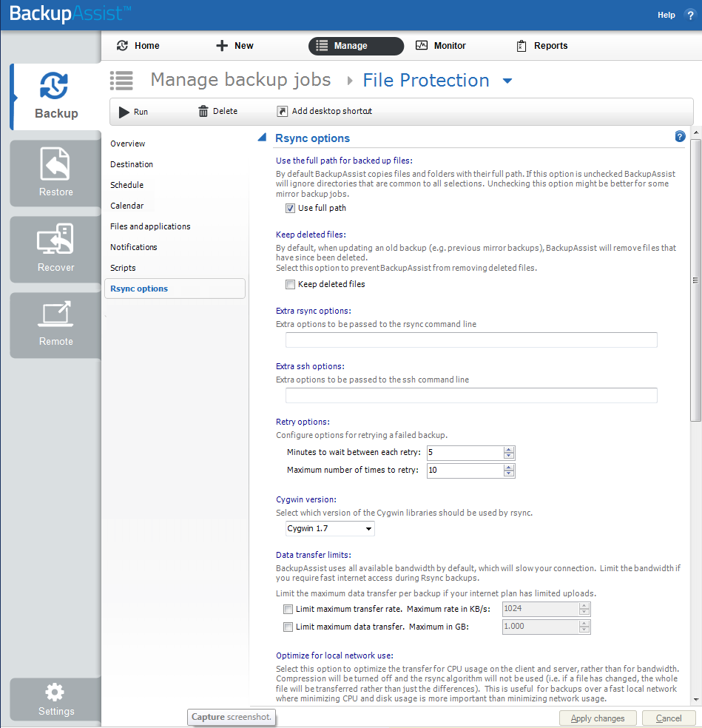Click the Rsync options help icon
Image resolution: width=702 pixels, height=728 pixels.
[x=680, y=136]
